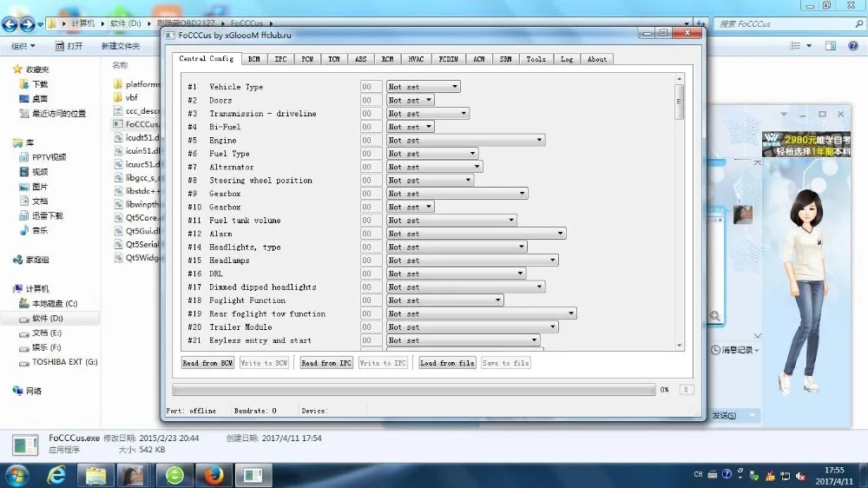Select the vbf folder icon in Explorer

click(118, 98)
